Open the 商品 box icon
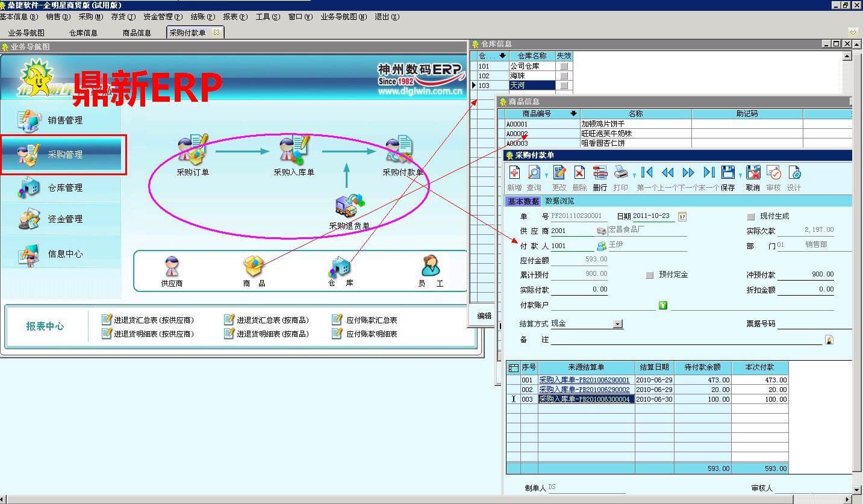The image size is (863, 504). [254, 266]
